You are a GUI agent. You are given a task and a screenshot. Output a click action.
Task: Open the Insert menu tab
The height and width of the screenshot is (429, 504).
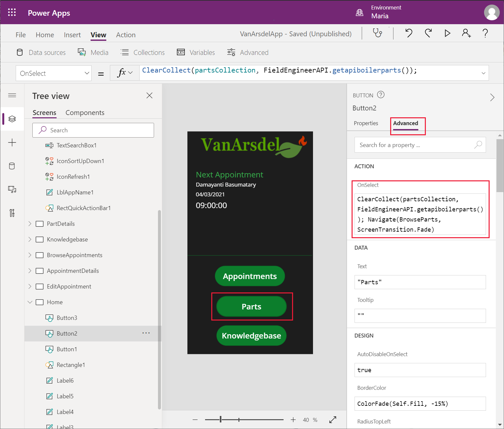[72, 35]
